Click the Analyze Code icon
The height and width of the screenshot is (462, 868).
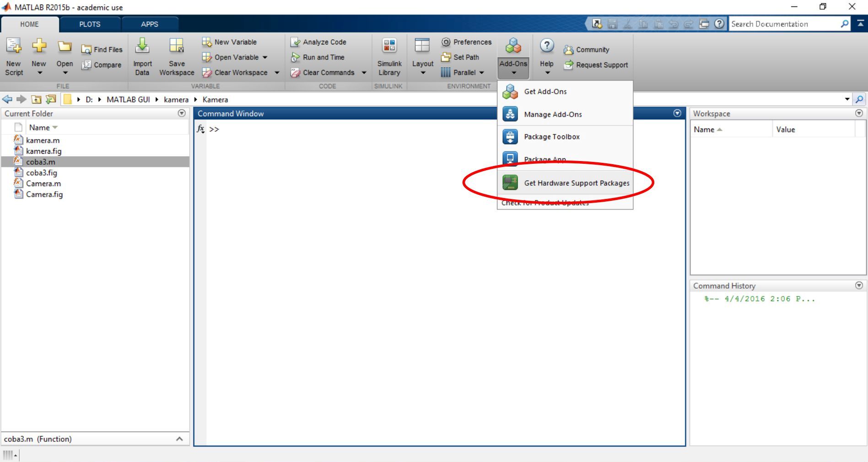pyautogui.click(x=296, y=42)
